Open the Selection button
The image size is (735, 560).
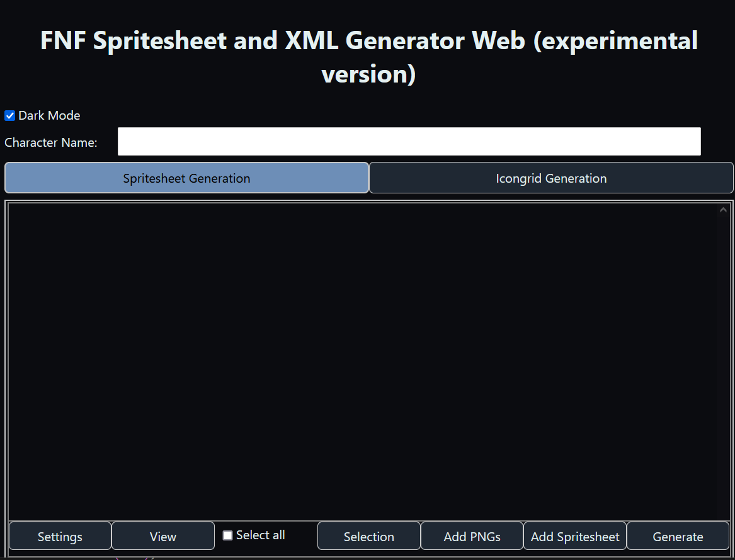tap(369, 536)
